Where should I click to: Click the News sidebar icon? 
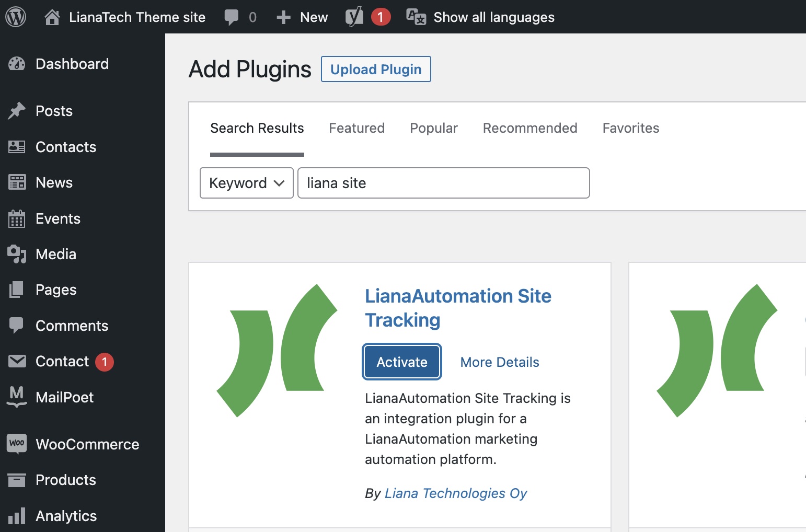coord(17,182)
